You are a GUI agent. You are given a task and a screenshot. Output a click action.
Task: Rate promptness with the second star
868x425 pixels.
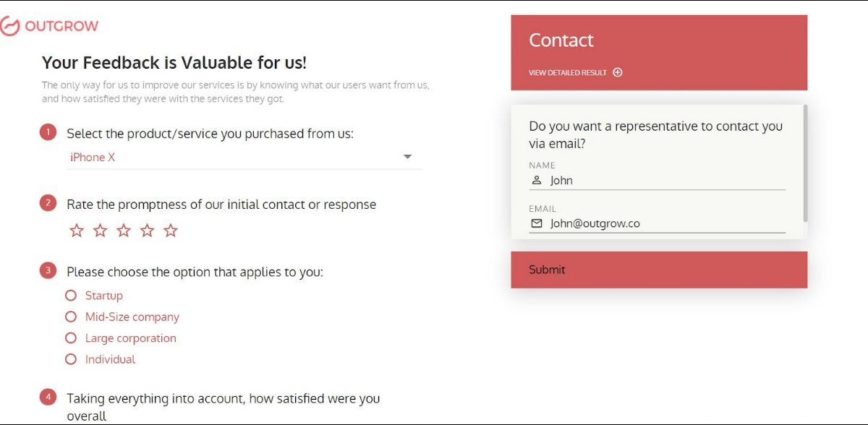[x=101, y=231]
